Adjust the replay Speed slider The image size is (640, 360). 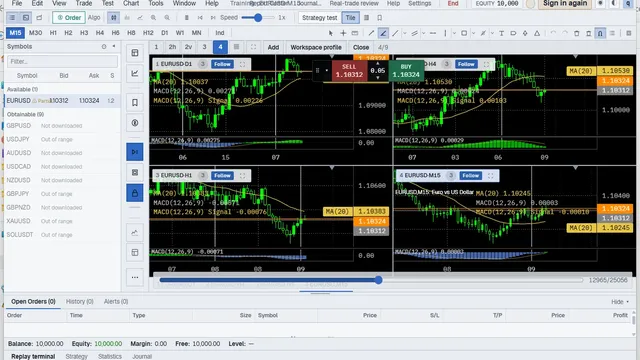point(258,18)
